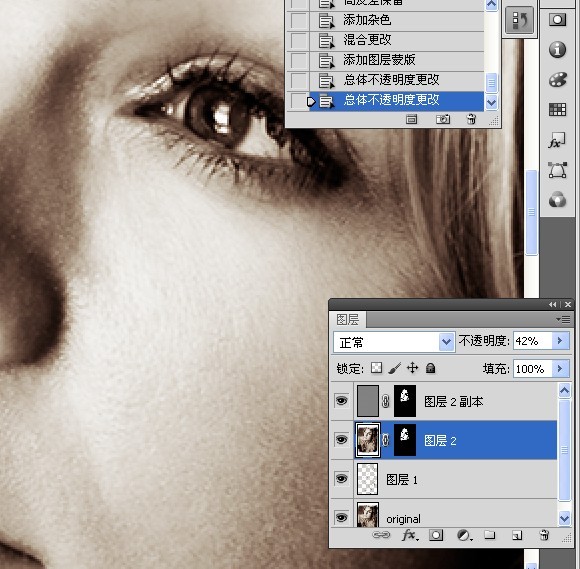Click History panel scroll down arrow
The image size is (580, 569).
[x=491, y=102]
